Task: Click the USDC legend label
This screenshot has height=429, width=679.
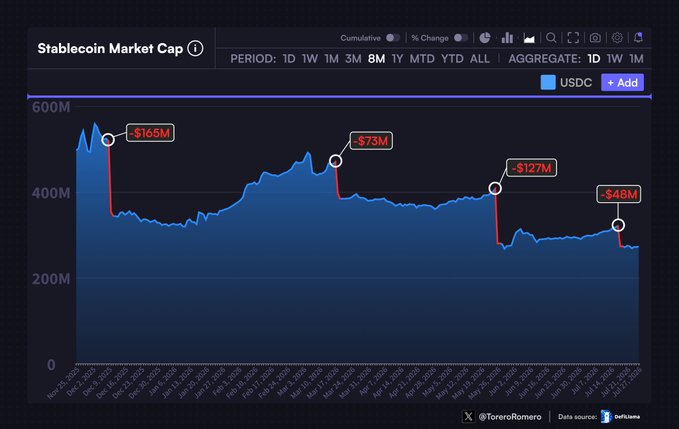Action: 576,83
